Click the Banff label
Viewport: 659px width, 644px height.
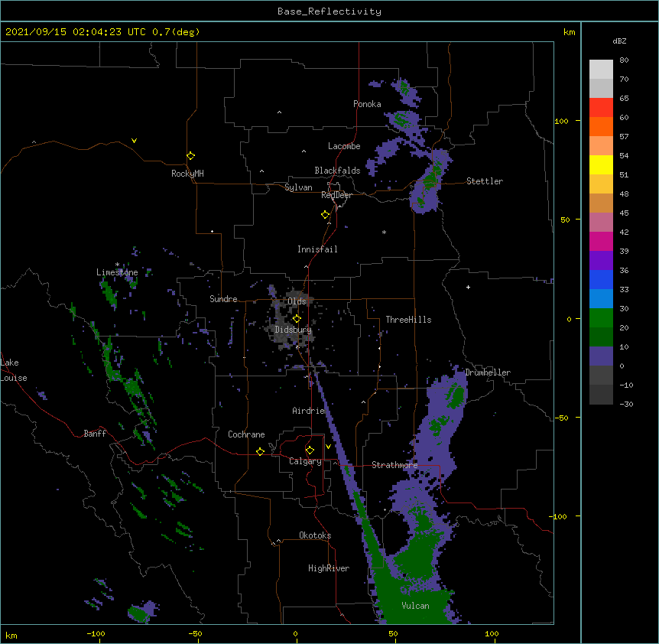95,434
